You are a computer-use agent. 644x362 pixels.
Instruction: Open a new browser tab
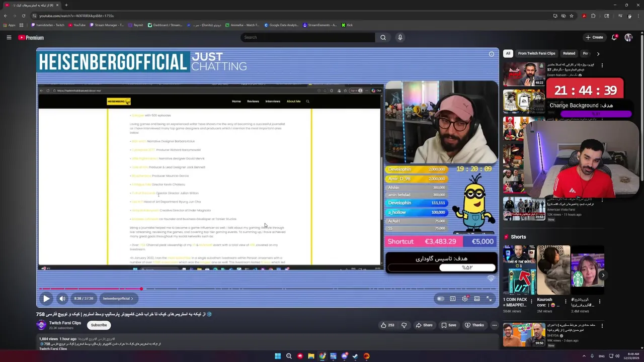pyautogui.click(x=66, y=5)
